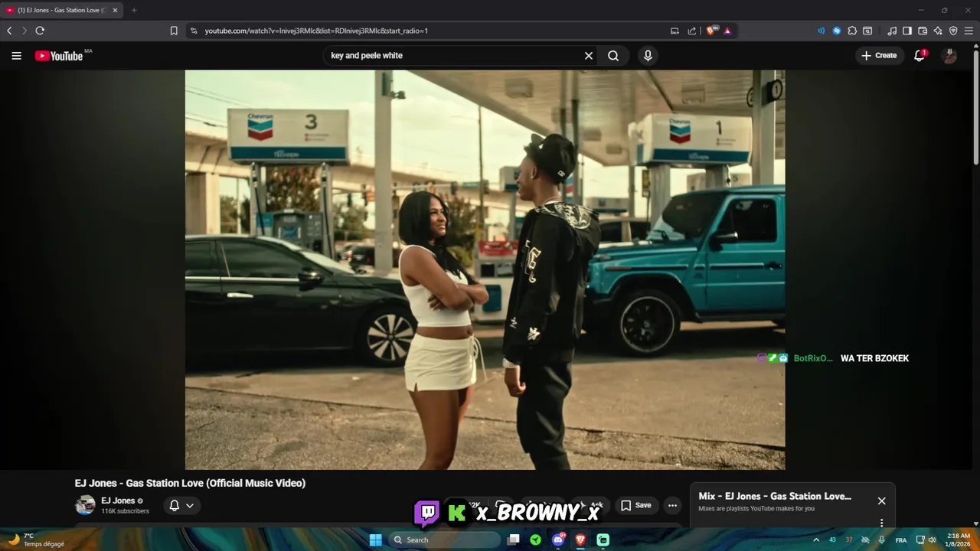The width and height of the screenshot is (980, 551).
Task: Open EJ Jones channel avatar
Action: pyautogui.click(x=85, y=505)
